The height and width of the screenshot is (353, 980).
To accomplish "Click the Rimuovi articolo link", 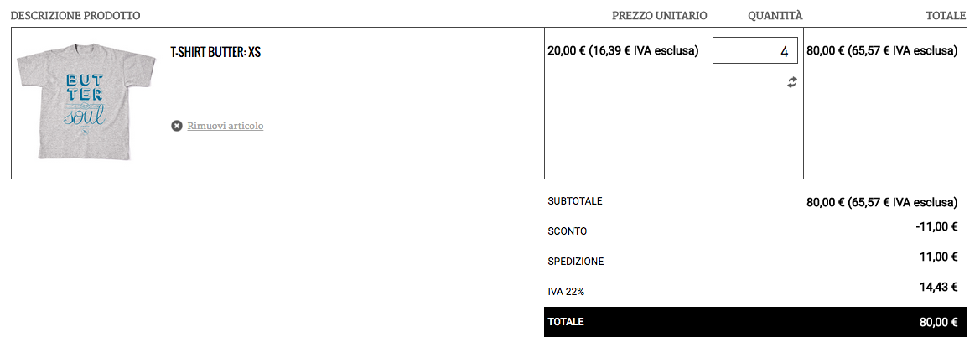I will coord(225,126).
